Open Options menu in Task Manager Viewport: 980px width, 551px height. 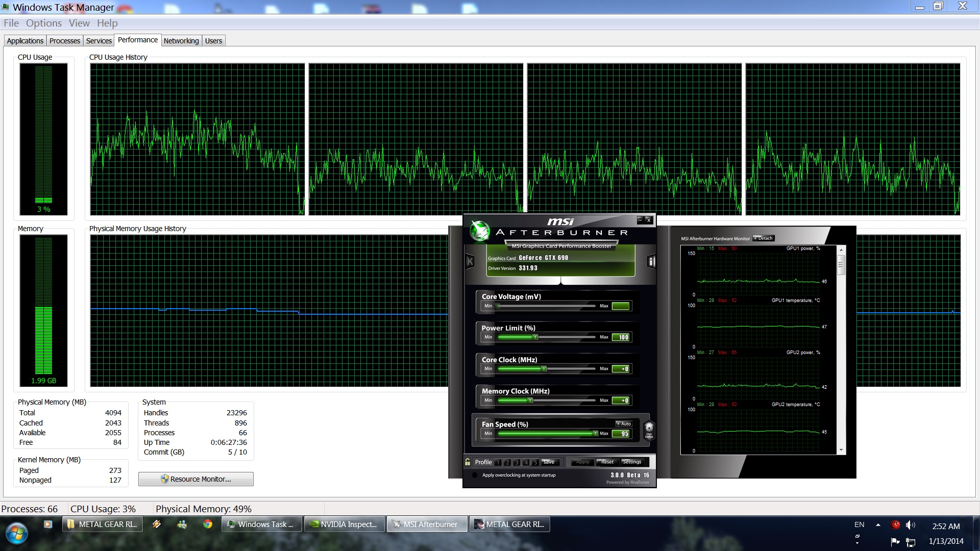point(43,23)
